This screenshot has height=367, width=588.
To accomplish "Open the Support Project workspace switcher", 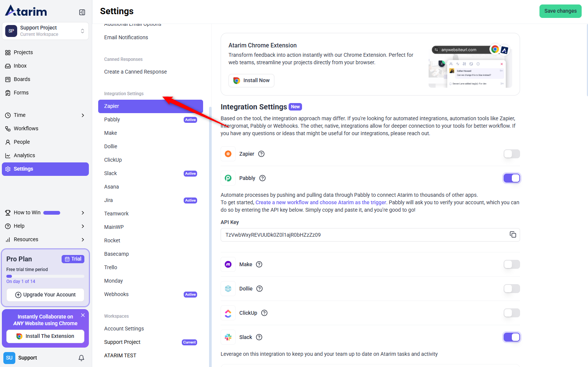I will 45,31.
